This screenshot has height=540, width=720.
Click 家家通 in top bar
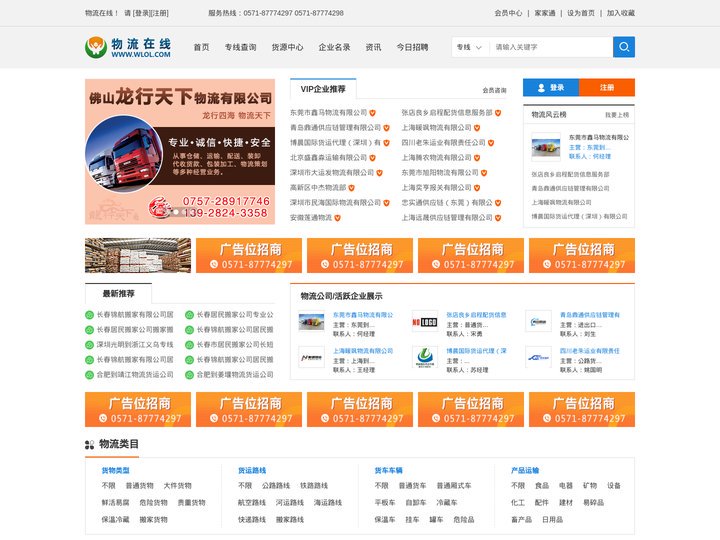pyautogui.click(x=545, y=13)
